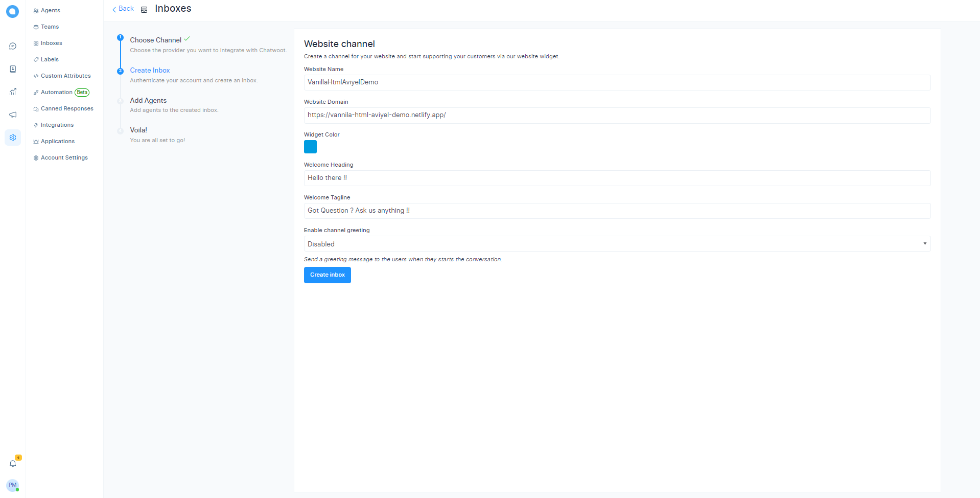The image size is (980, 498).
Task: Switch to Canned Responses settings
Action: (x=67, y=108)
